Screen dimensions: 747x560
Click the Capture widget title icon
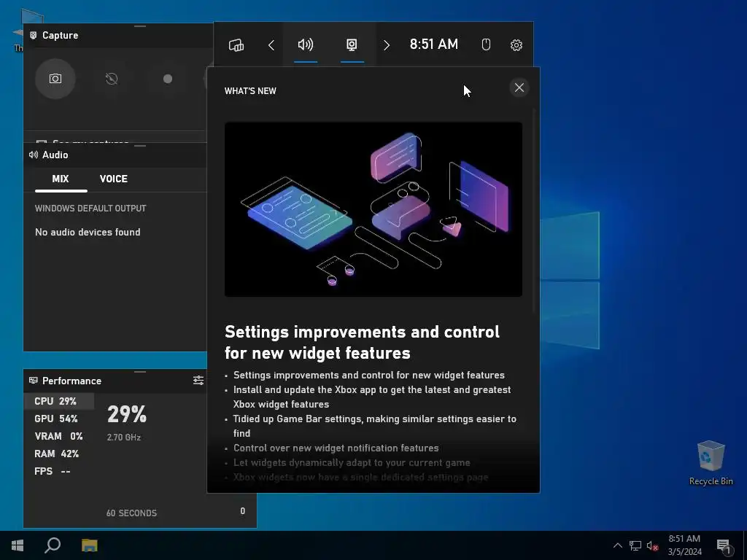34,35
